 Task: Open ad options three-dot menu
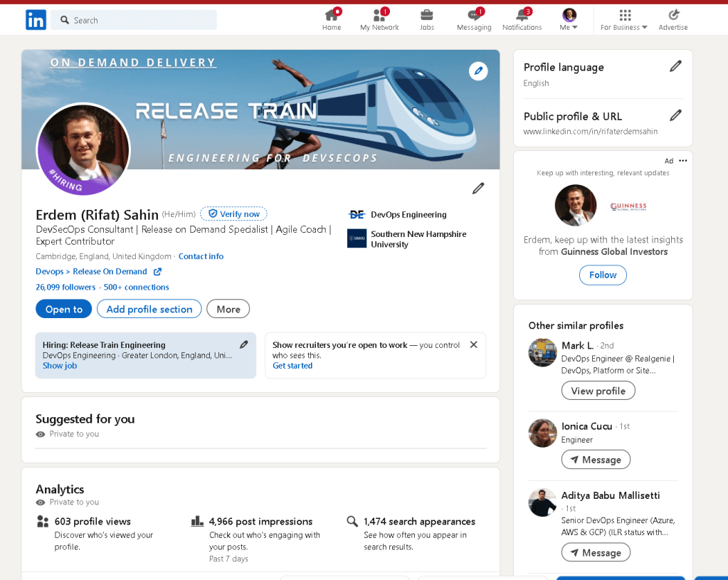[x=682, y=161]
